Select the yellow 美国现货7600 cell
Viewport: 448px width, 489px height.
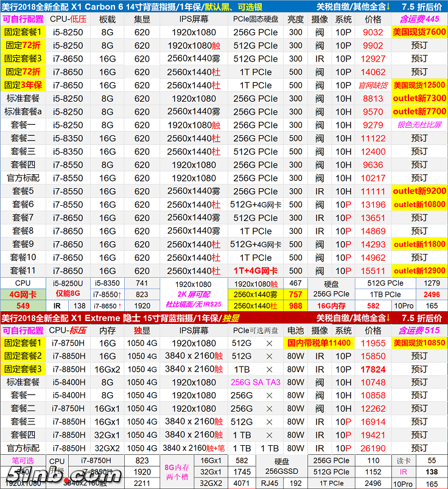coord(419,32)
